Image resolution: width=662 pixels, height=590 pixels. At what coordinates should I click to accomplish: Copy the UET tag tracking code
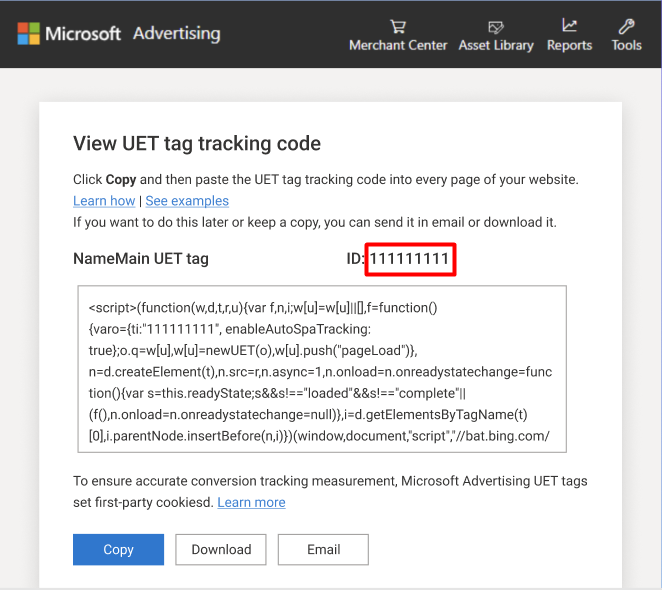(x=118, y=549)
